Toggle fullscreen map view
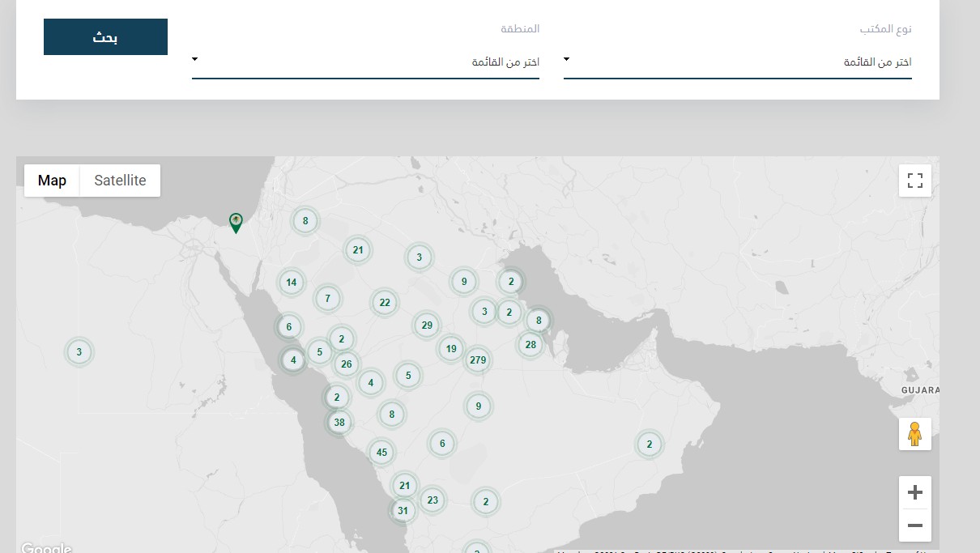Viewport: 980px width, 553px height. click(915, 181)
